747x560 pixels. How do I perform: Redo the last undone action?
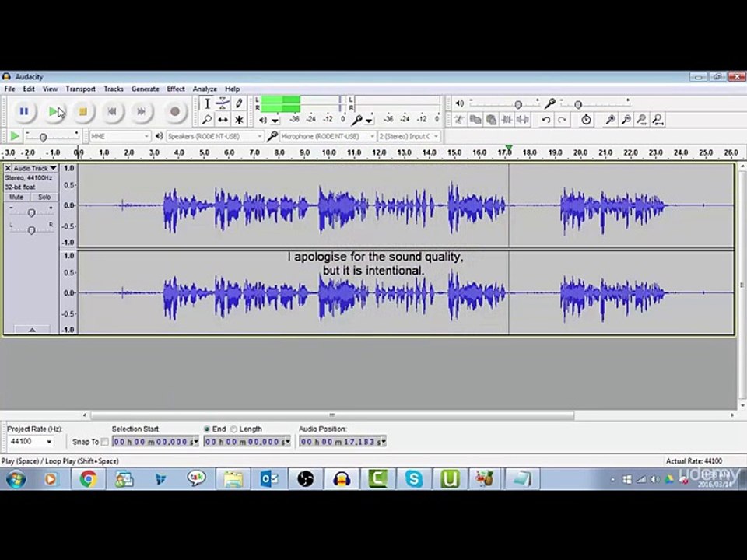562,120
